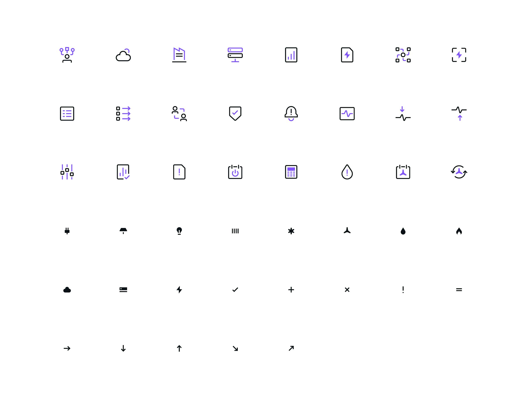Image resolution: width=532 pixels, height=395 pixels.
Task: Choose the water drop warning outline icon
Action: point(347,172)
